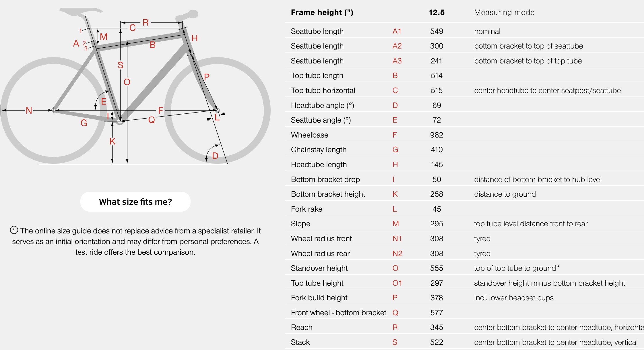Screen dimensions: 644x350
Task: Click the red P fork label in the diagram
Action: [x=207, y=77]
